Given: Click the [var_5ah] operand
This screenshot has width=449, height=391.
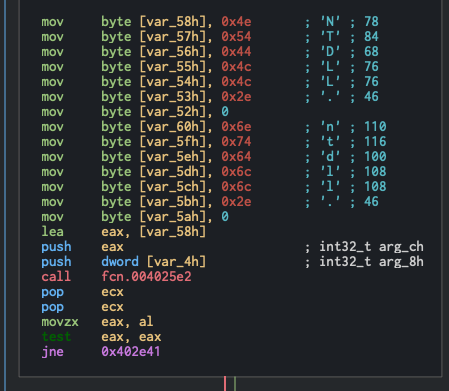Looking at the screenshot, I should [173, 217].
